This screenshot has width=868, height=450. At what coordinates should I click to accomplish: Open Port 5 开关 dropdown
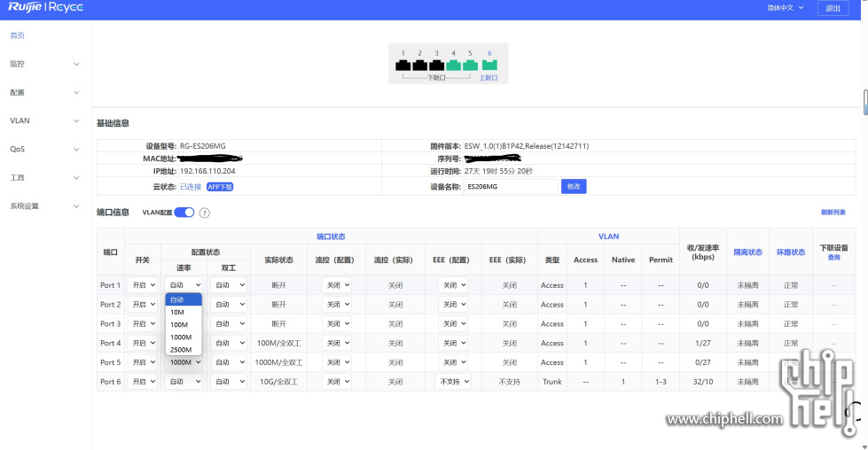click(x=142, y=362)
